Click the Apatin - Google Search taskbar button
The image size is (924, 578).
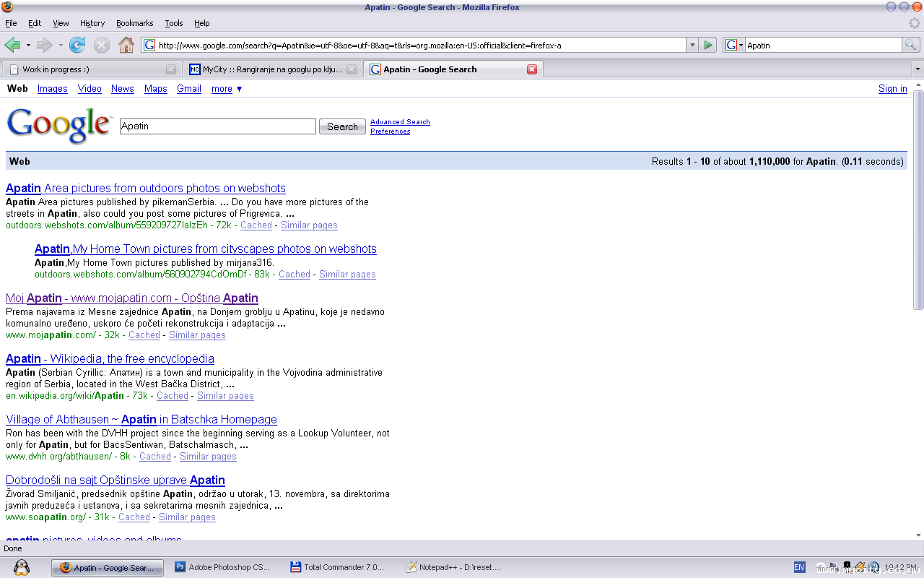click(108, 567)
